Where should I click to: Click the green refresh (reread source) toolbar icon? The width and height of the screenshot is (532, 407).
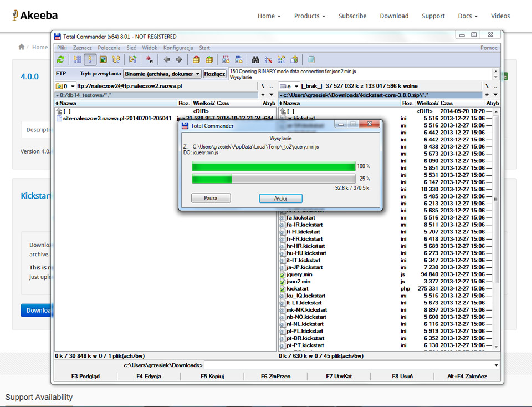click(x=61, y=60)
